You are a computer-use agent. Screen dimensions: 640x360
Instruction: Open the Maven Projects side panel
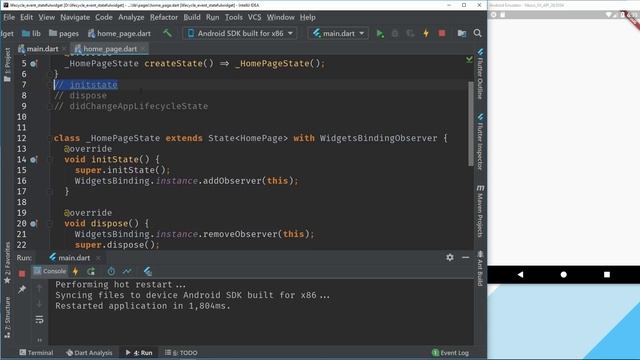(x=480, y=211)
